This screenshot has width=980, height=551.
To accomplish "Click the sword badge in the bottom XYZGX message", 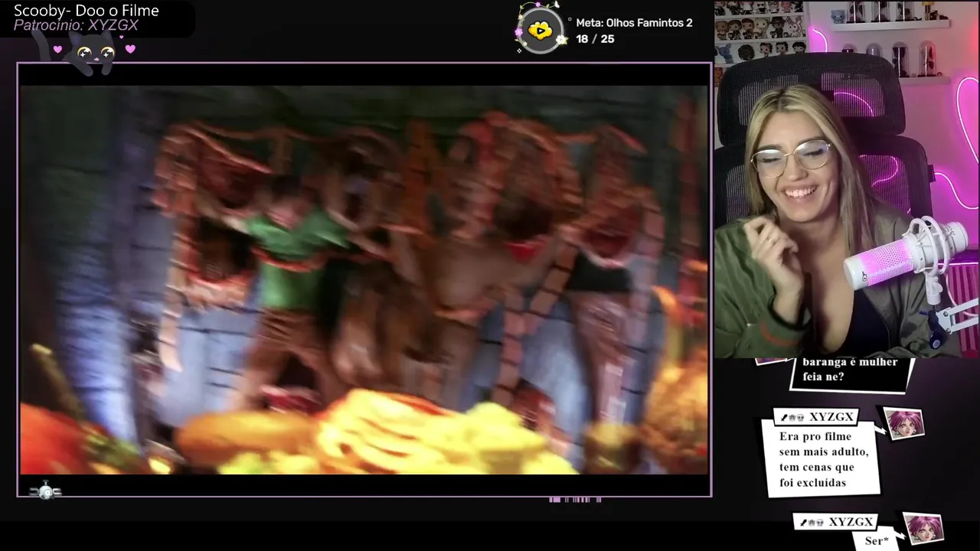I will click(x=804, y=523).
